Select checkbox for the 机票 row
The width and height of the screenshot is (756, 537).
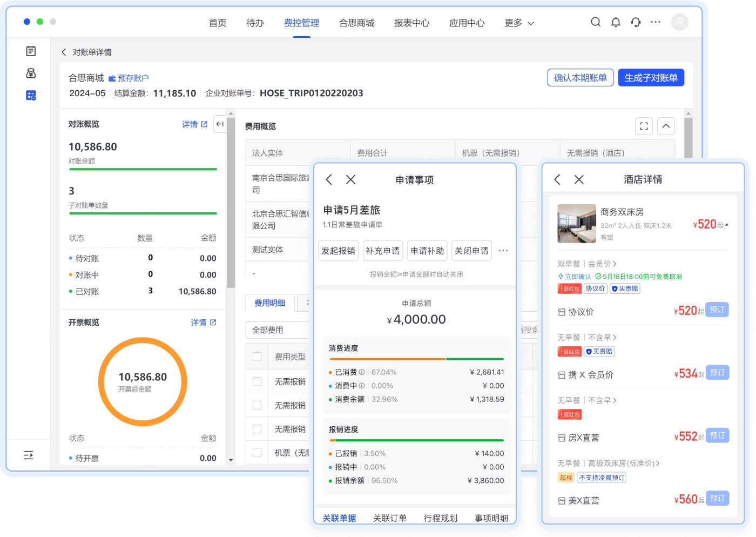coord(257,453)
